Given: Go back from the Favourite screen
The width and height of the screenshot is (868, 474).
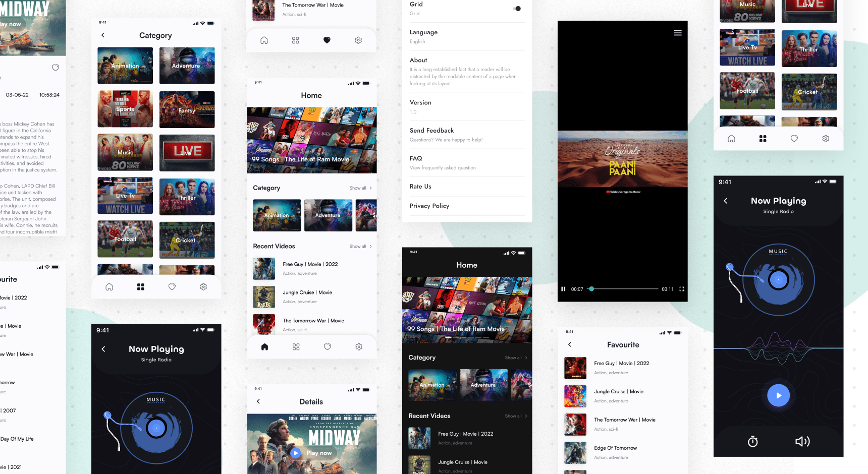Looking at the screenshot, I should coord(570,344).
